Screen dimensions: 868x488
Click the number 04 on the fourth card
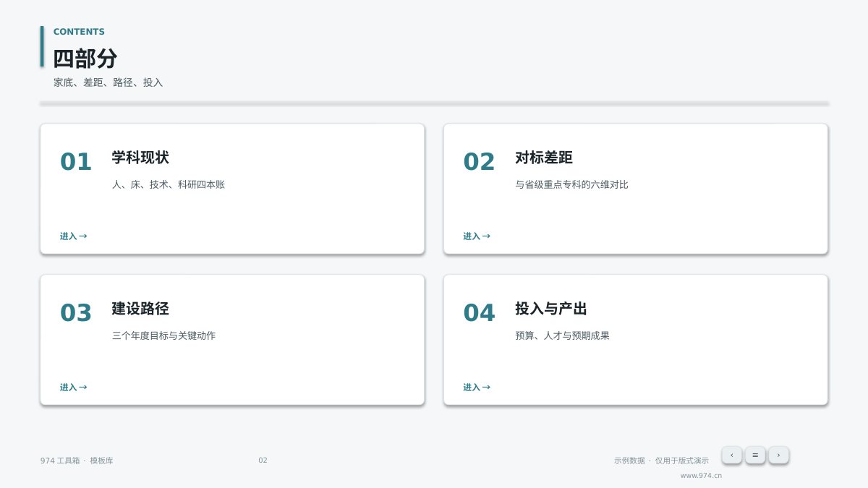(480, 313)
